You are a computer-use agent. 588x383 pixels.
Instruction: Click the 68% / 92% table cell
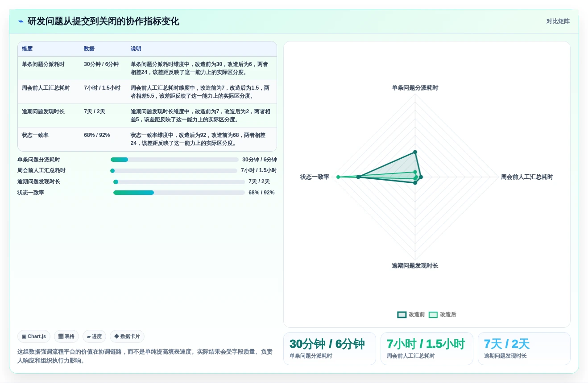coord(97,136)
